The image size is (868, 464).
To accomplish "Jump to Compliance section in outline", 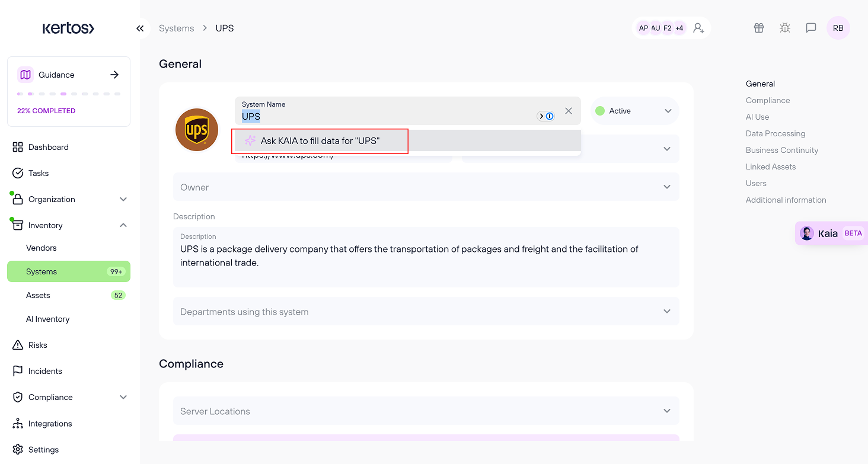I will 768,100.
